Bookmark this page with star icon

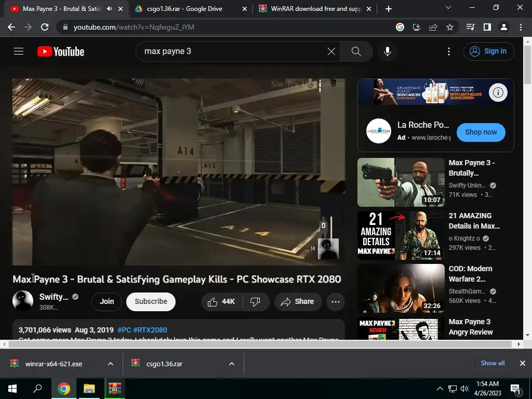(x=450, y=27)
